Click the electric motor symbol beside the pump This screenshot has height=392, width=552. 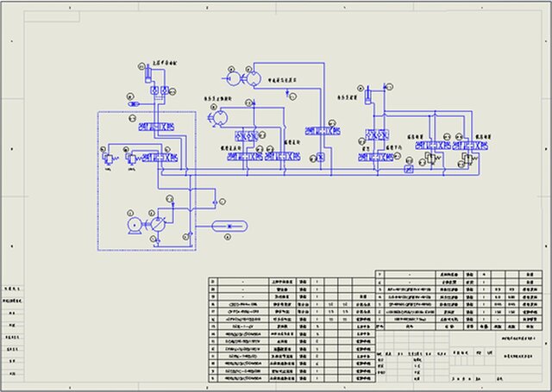(x=134, y=224)
